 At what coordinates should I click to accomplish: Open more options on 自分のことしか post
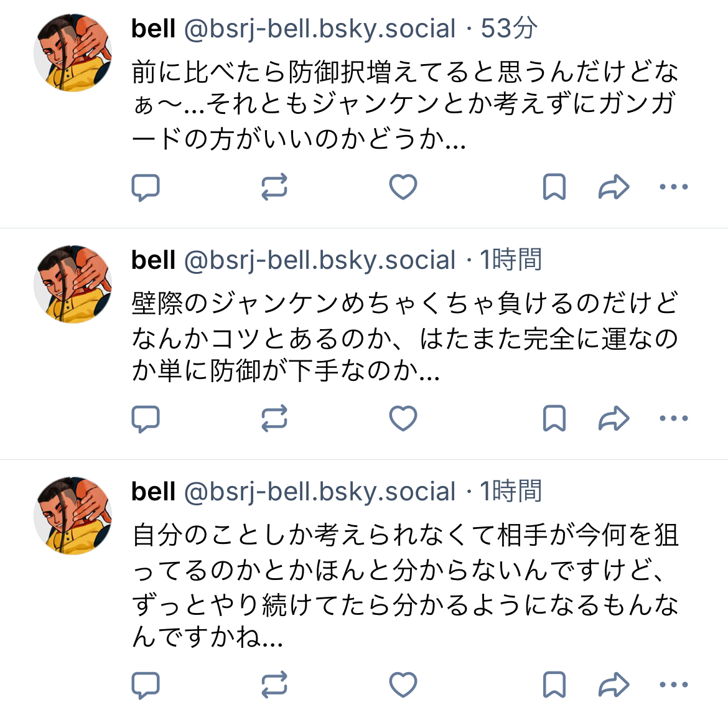click(x=673, y=685)
